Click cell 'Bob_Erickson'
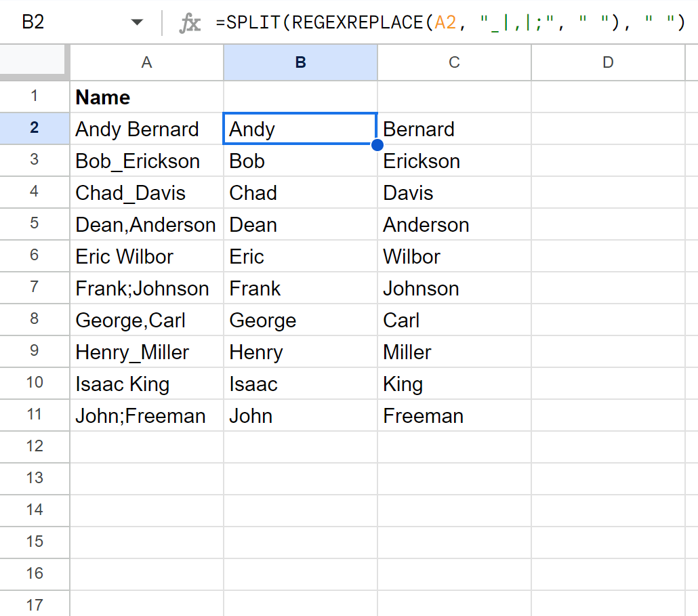Screen dimensions: 698x616 point(146,161)
